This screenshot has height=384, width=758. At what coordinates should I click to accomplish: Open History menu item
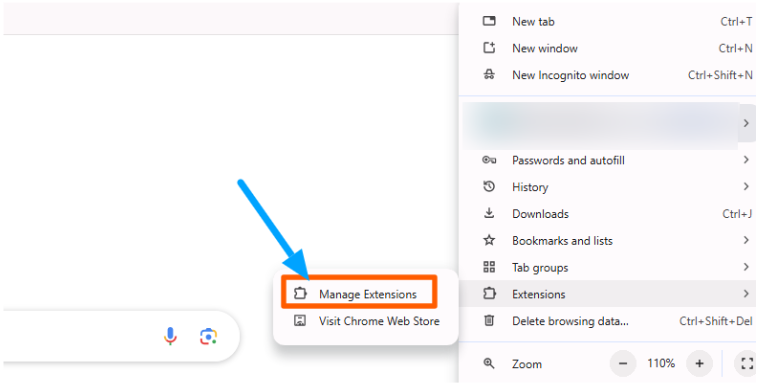(x=608, y=187)
